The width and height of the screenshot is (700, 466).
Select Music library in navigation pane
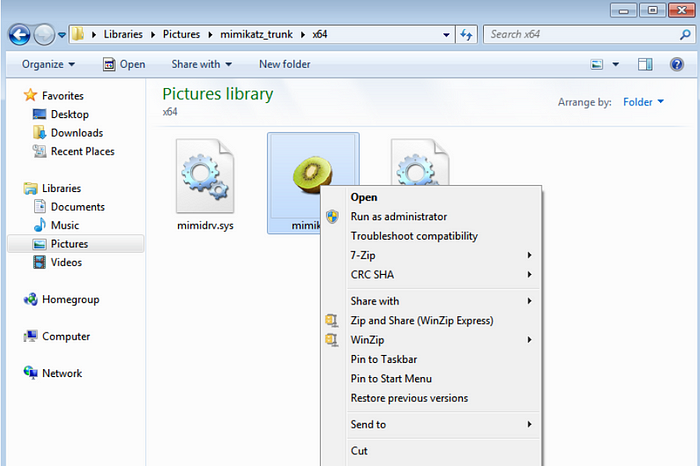(56, 225)
